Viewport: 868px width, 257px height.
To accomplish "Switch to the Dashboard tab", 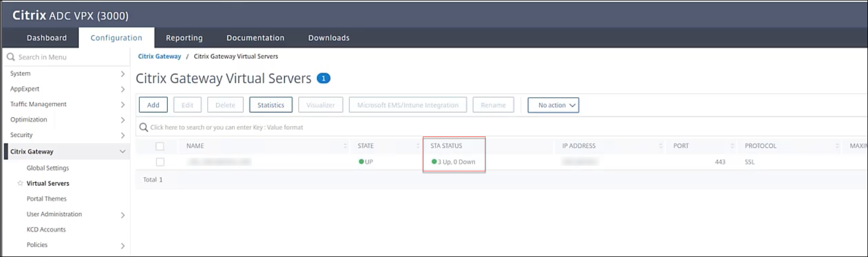I will pos(46,38).
